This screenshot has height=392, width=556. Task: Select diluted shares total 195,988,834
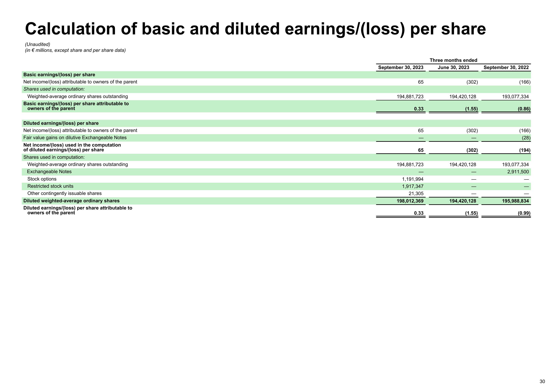515,201
